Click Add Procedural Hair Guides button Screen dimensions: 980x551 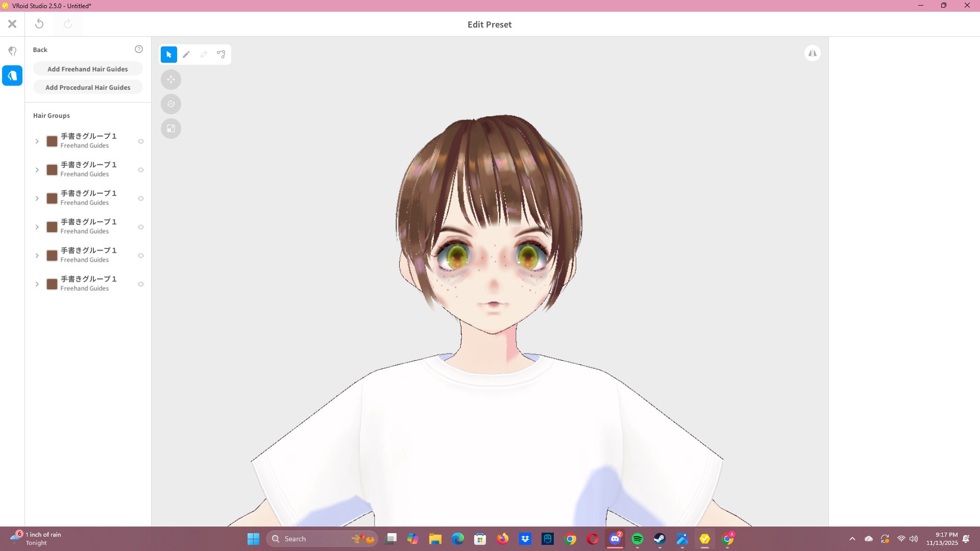[88, 87]
